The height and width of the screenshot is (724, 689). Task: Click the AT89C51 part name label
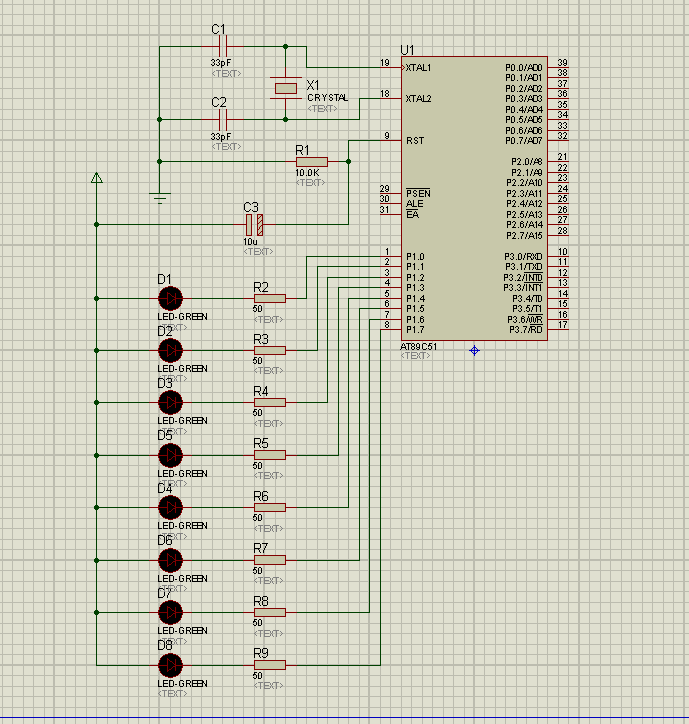click(418, 346)
